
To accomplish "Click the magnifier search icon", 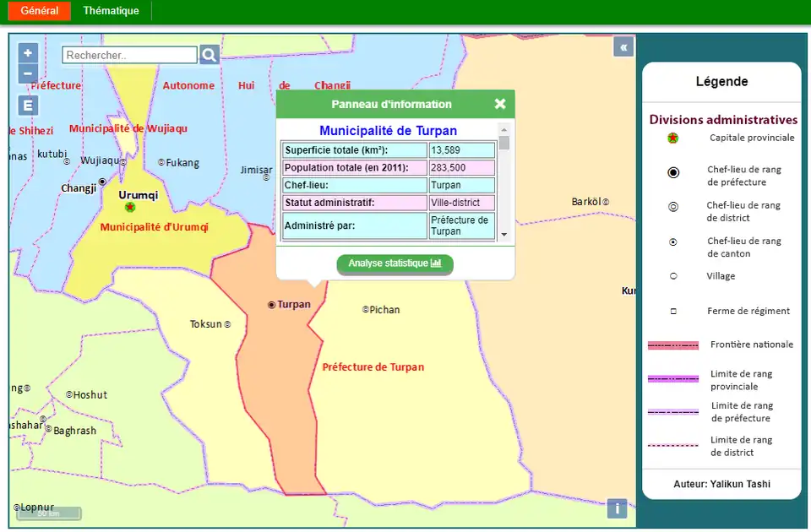I will coord(209,55).
